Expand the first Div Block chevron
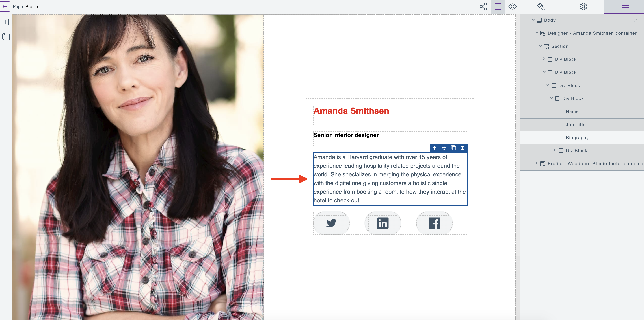Image resolution: width=644 pixels, height=320 pixels. [543, 59]
